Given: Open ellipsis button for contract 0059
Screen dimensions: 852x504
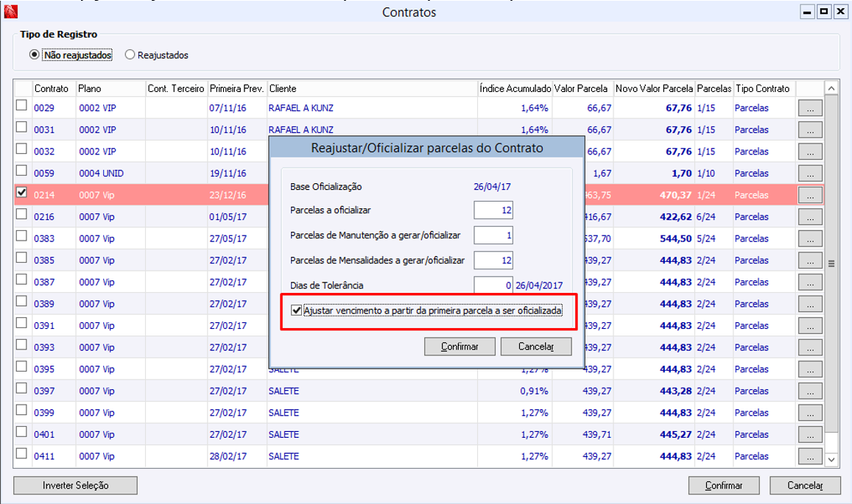Looking at the screenshot, I should click(x=810, y=174).
